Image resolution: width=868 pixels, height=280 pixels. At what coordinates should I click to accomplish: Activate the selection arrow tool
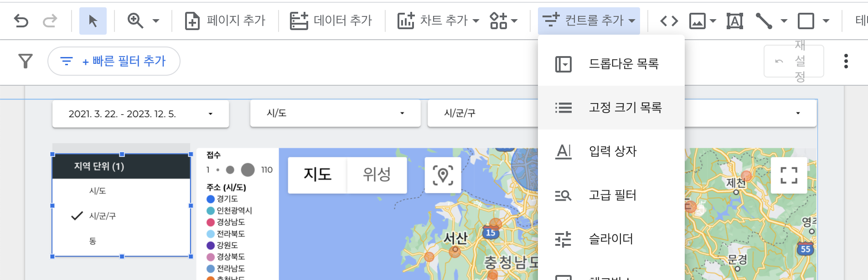pos(93,21)
